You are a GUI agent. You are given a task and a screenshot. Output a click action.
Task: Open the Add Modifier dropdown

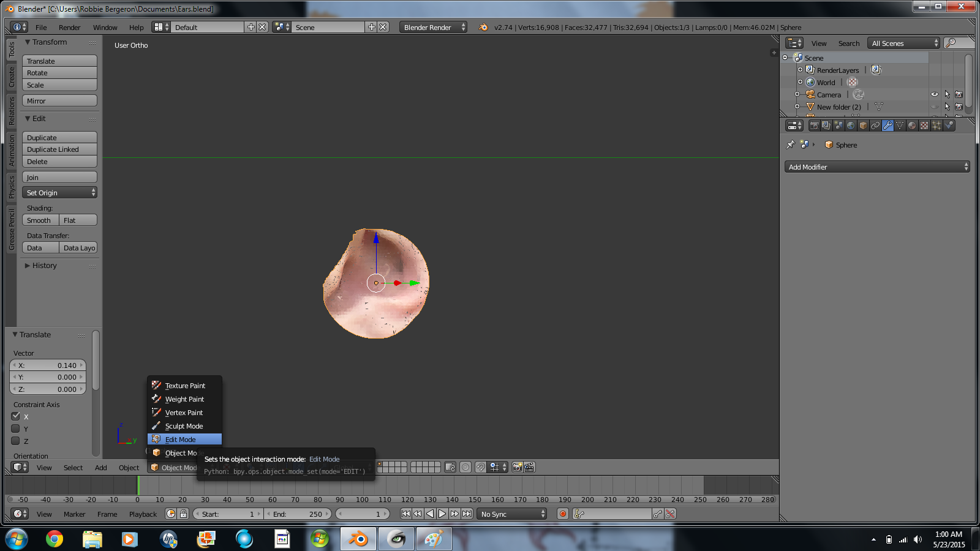[x=877, y=167]
